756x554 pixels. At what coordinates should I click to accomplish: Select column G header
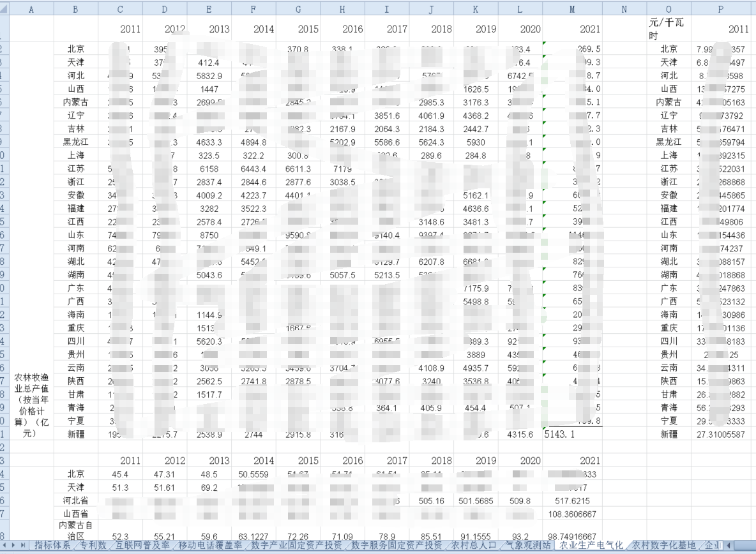coord(298,9)
